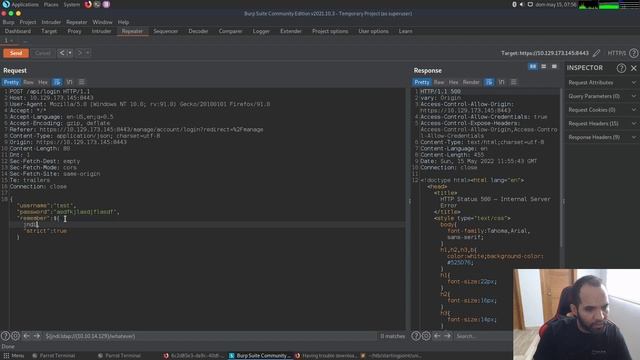Screen dimensions: 640x360
Task: Open help icon next to HTTP/1
Action: 633,53
